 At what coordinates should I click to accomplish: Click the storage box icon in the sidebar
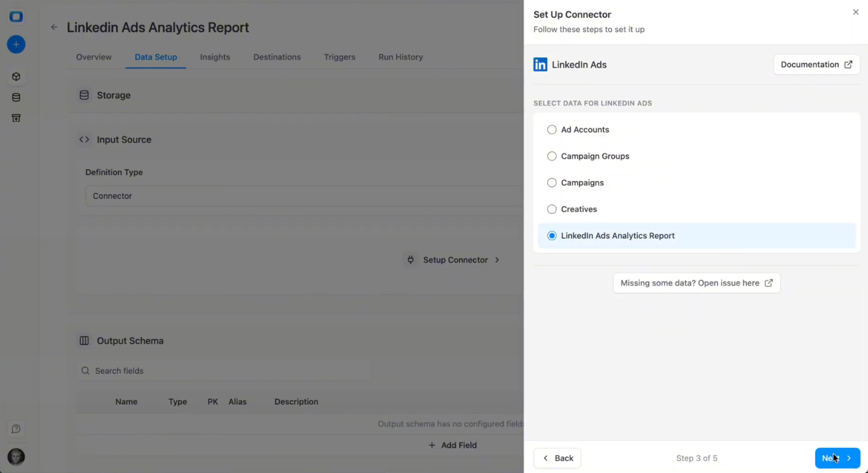coord(15,118)
